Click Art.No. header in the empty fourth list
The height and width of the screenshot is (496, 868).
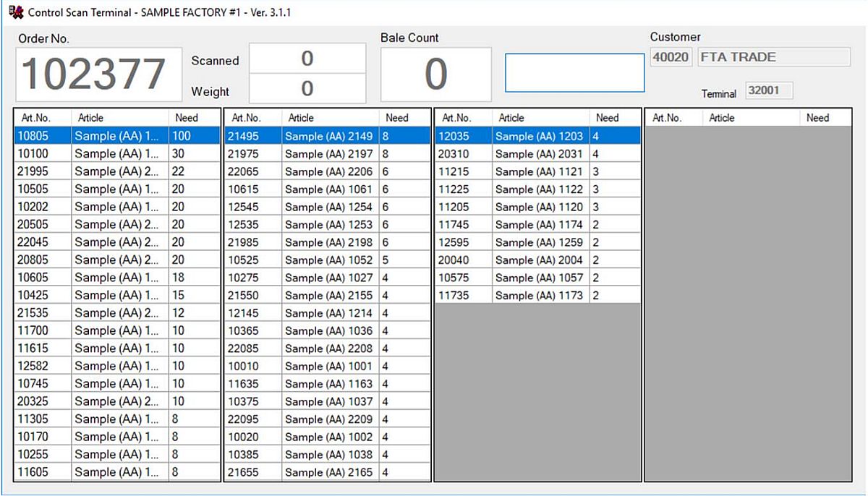coord(667,118)
